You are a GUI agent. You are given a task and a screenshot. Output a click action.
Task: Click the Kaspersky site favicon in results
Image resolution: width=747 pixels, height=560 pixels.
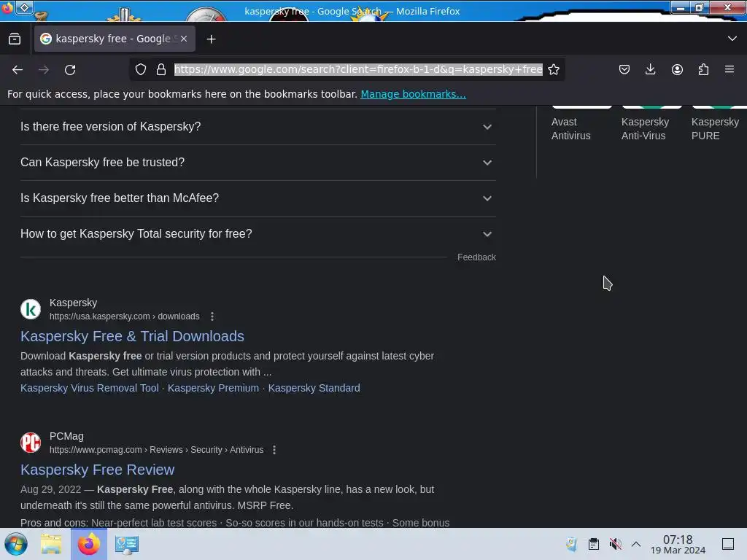[x=31, y=309]
